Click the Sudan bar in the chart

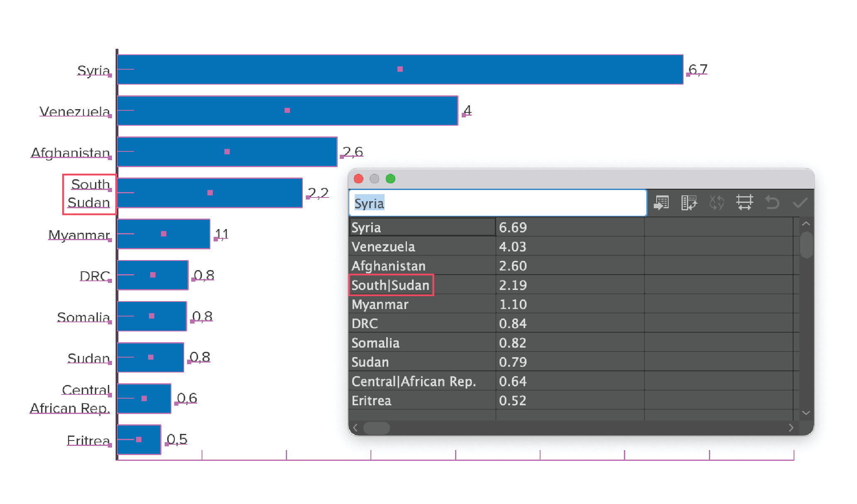151,357
